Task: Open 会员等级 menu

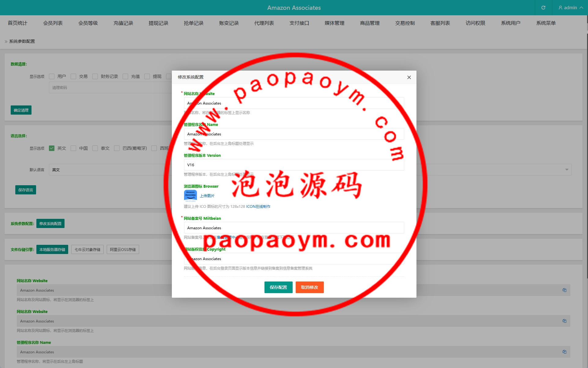Action: (x=88, y=23)
